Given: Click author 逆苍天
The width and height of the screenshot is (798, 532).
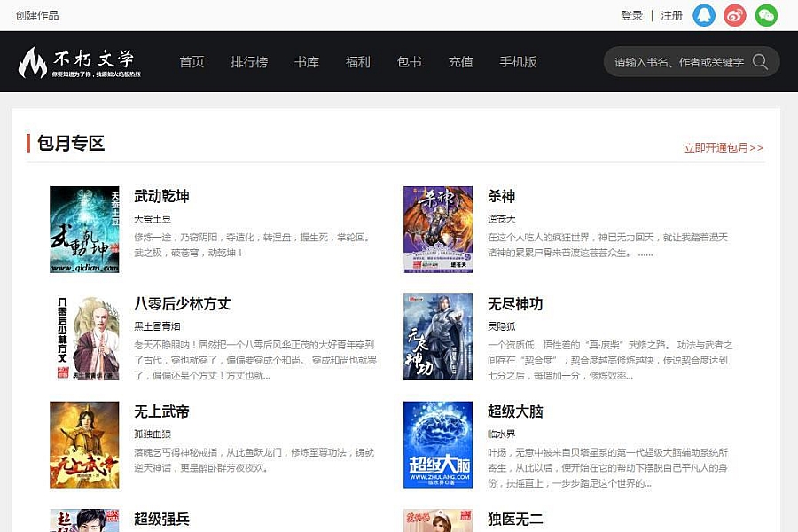Looking at the screenshot, I should tap(502, 219).
